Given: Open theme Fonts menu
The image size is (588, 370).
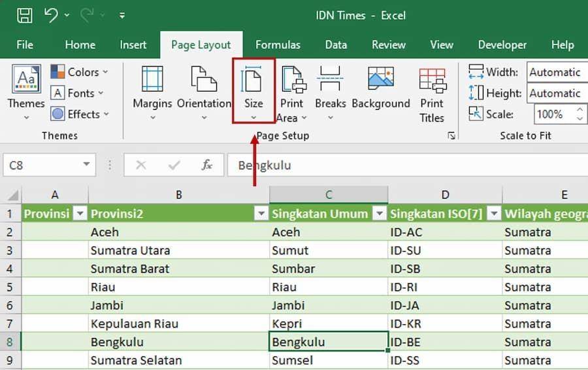Looking at the screenshot, I should [x=77, y=93].
